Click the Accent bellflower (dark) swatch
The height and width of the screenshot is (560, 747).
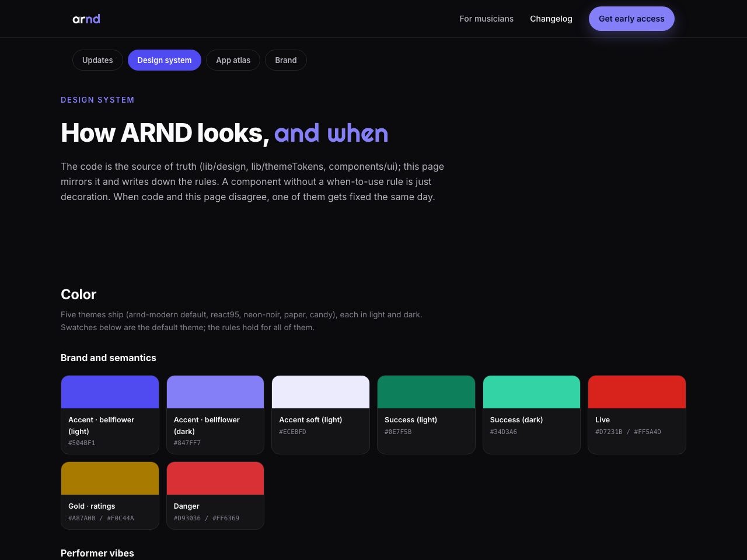coord(215,392)
